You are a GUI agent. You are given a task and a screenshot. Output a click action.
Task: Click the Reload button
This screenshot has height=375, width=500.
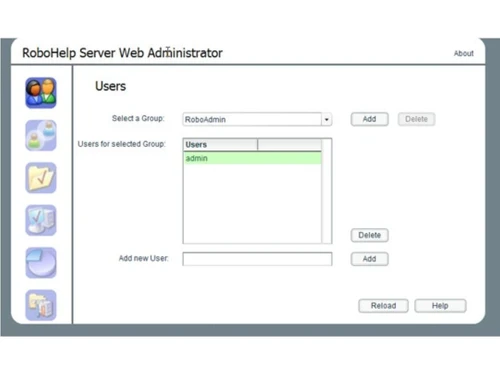[383, 306]
